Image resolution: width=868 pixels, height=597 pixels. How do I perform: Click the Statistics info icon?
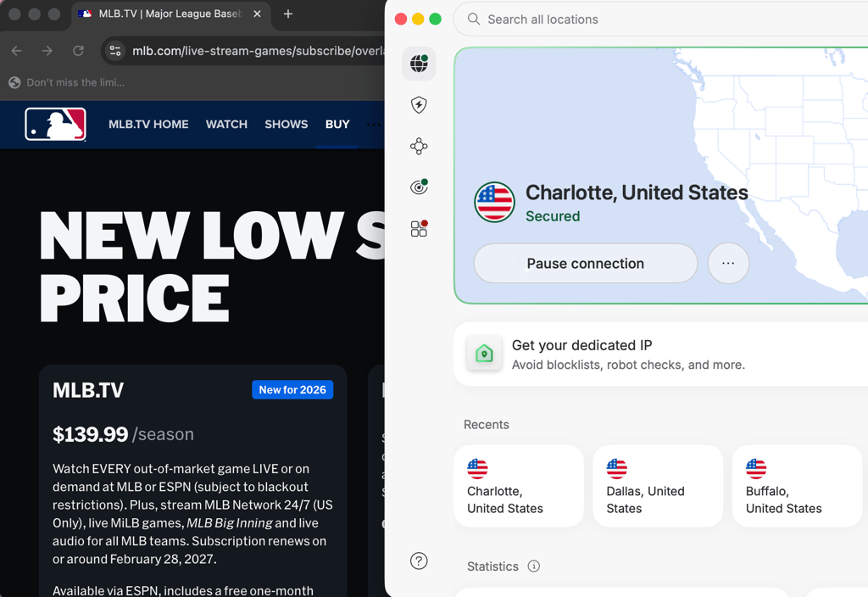[x=534, y=566]
